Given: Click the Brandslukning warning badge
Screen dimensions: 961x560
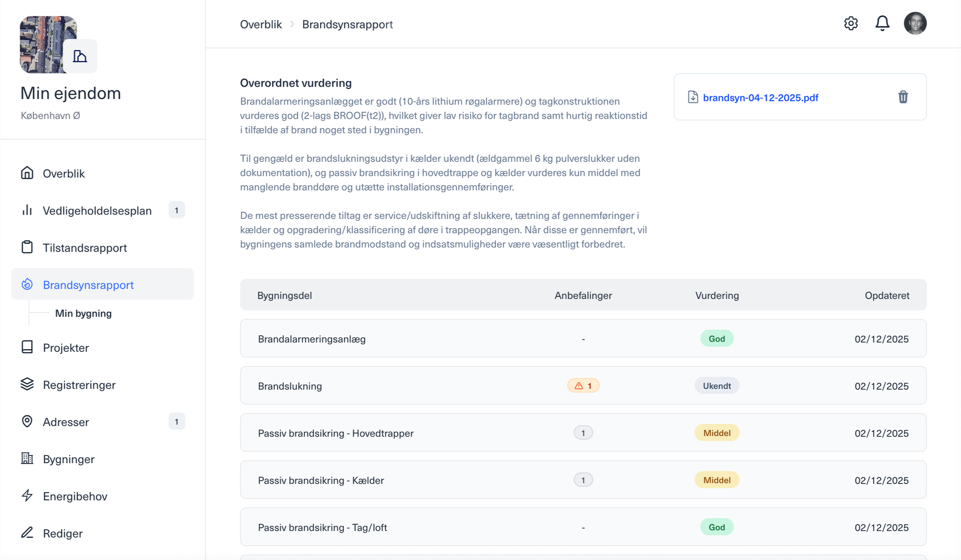Looking at the screenshot, I should 583,386.
